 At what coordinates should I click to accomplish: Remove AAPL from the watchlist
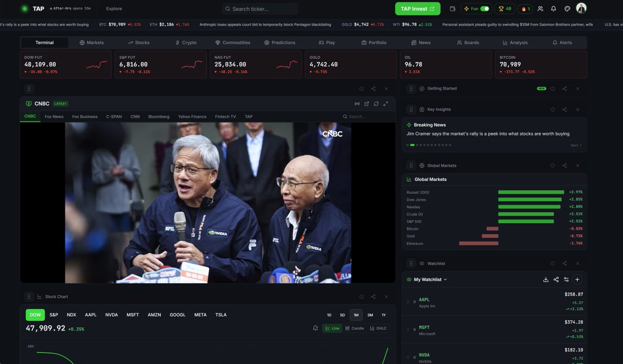(x=414, y=302)
